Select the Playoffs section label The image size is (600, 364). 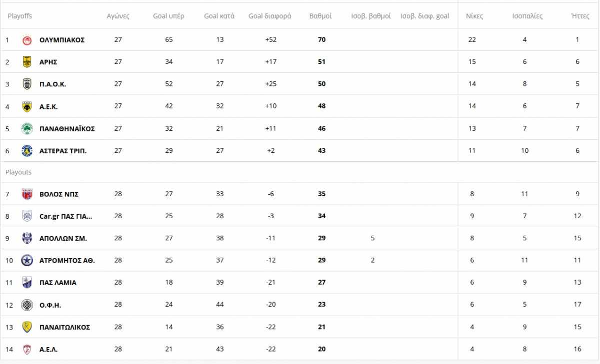[19, 16]
